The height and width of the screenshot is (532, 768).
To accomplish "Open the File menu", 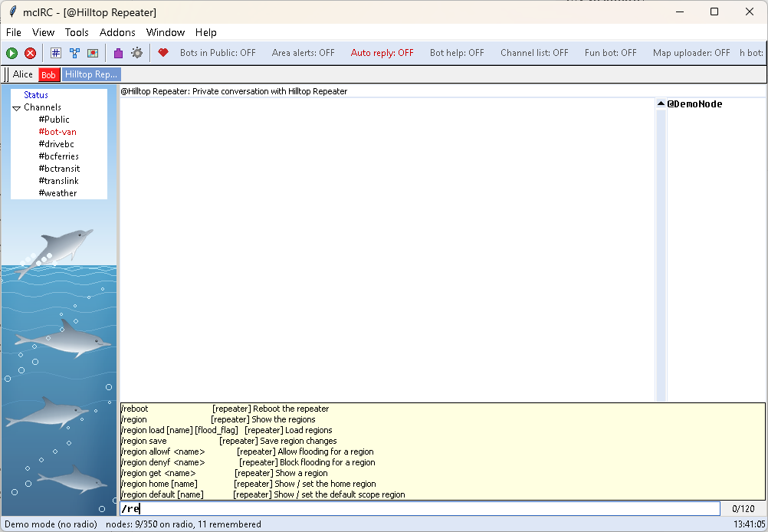I will pos(14,32).
